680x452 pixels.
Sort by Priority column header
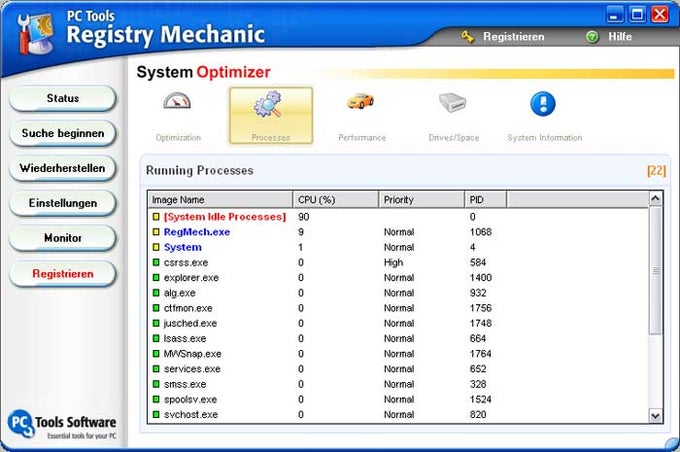click(422, 200)
